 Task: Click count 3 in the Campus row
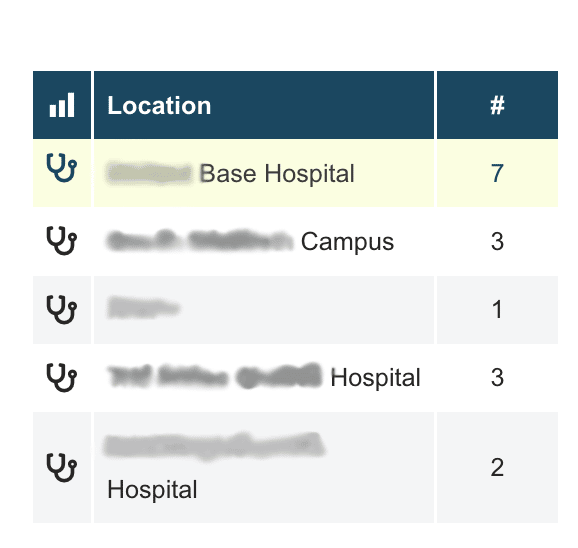497,242
